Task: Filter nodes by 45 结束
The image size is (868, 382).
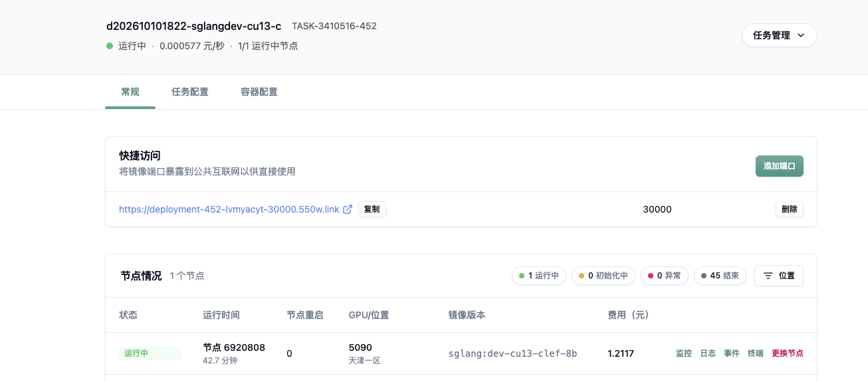Action: (x=720, y=276)
